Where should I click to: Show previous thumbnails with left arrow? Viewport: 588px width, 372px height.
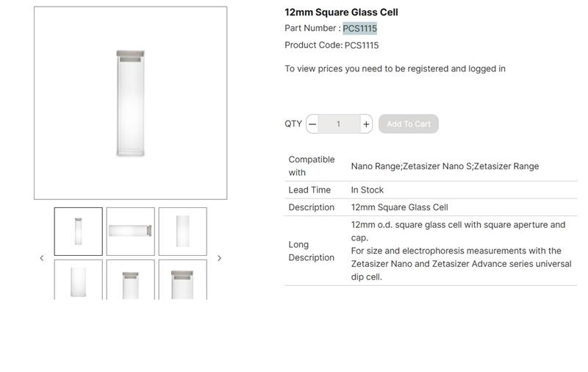click(41, 258)
